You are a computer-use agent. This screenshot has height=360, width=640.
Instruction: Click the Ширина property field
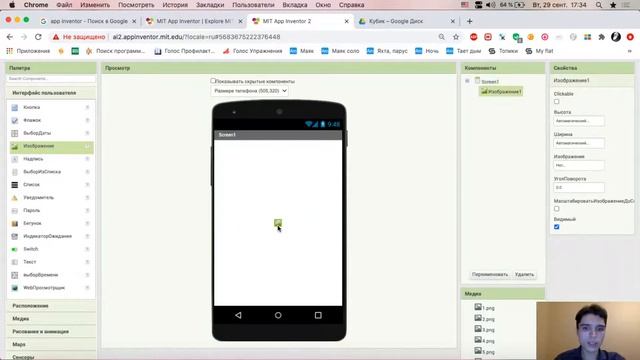tap(579, 143)
